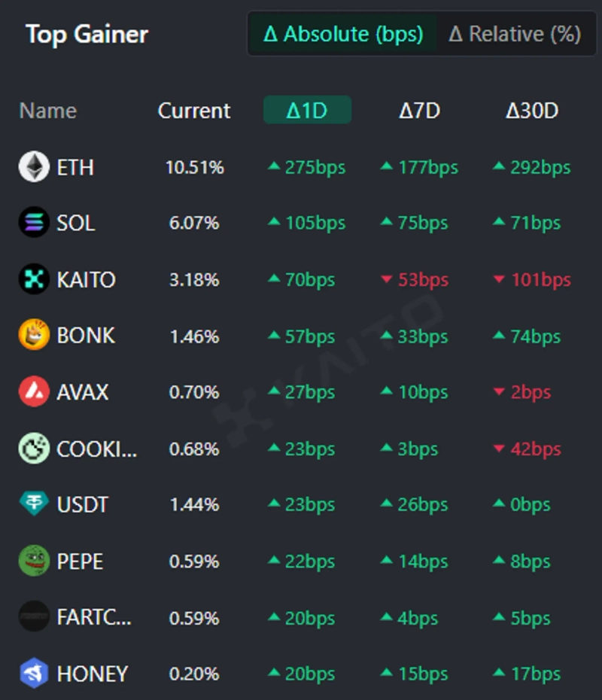Click KAITO's red 101bps 30D value
Screen dimensions: 602x700
(x=531, y=279)
